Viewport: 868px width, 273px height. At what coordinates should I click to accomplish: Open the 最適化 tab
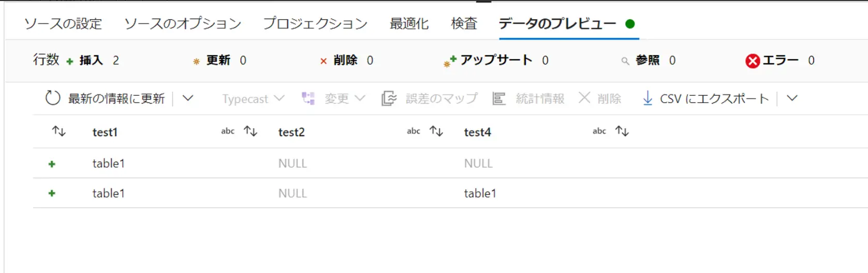pyautogui.click(x=409, y=23)
